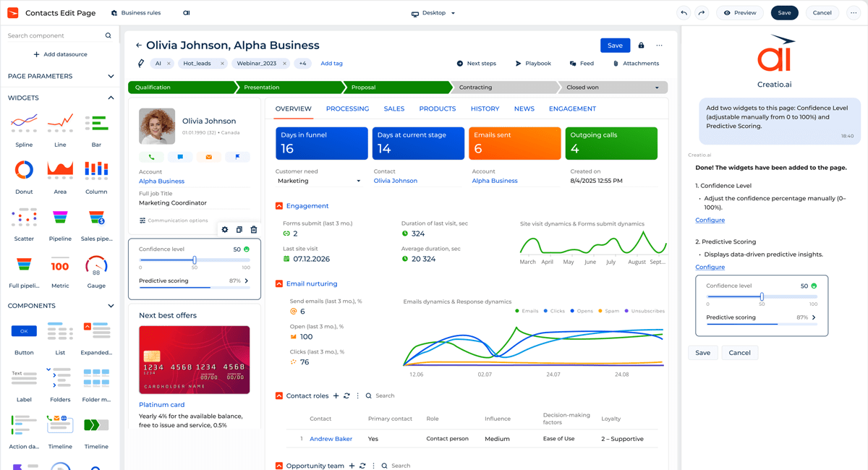Click the lock icon beside Save

[641, 46]
